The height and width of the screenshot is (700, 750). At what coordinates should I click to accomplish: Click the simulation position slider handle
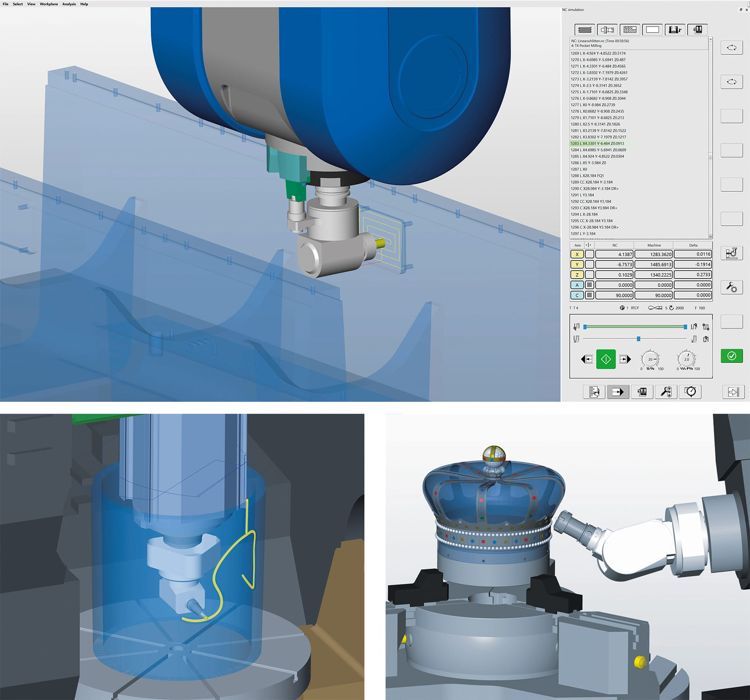click(x=639, y=339)
